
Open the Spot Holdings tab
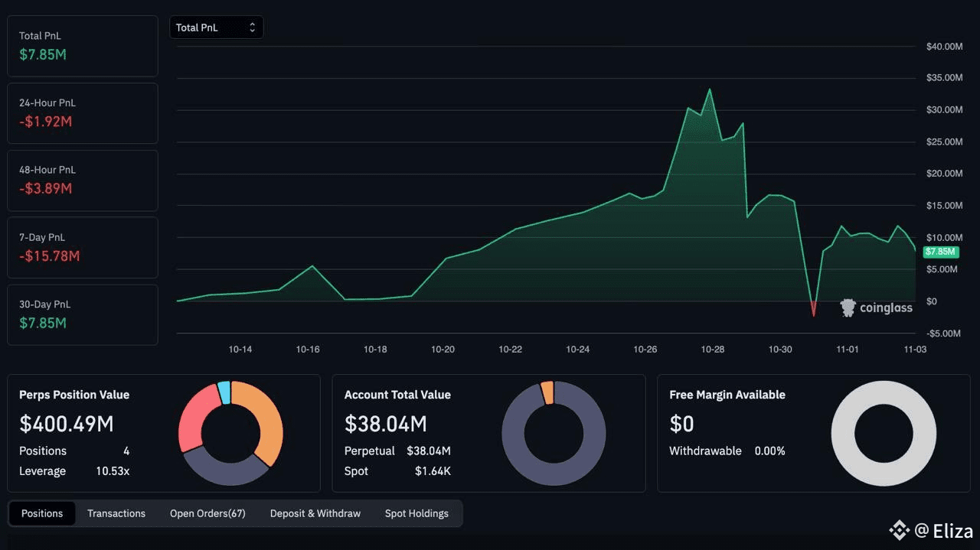(416, 513)
